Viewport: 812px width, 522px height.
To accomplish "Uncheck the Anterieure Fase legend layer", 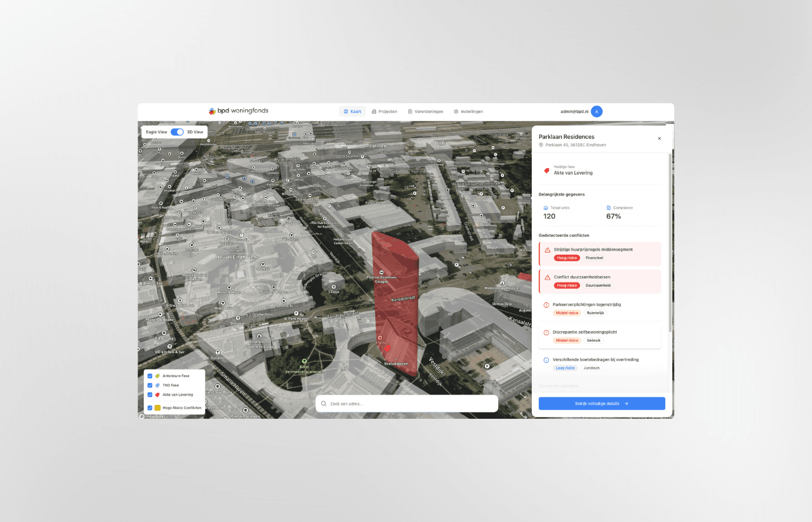I will (150, 376).
